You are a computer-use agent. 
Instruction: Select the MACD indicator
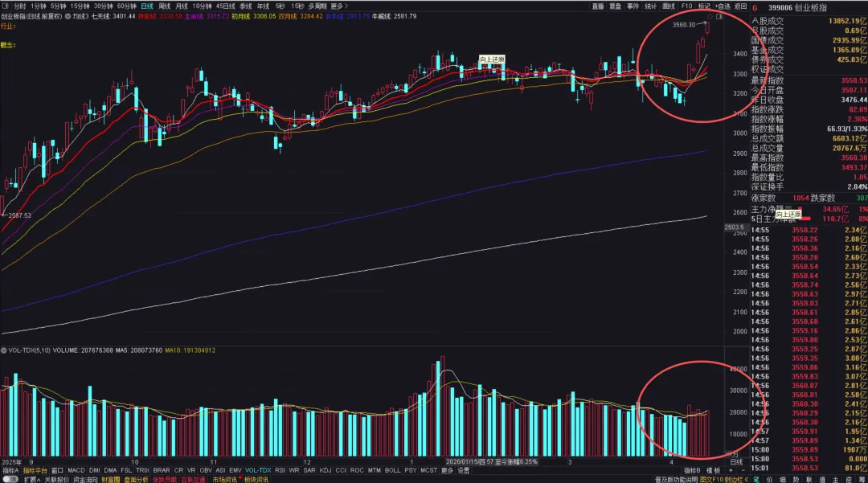[x=76, y=470]
